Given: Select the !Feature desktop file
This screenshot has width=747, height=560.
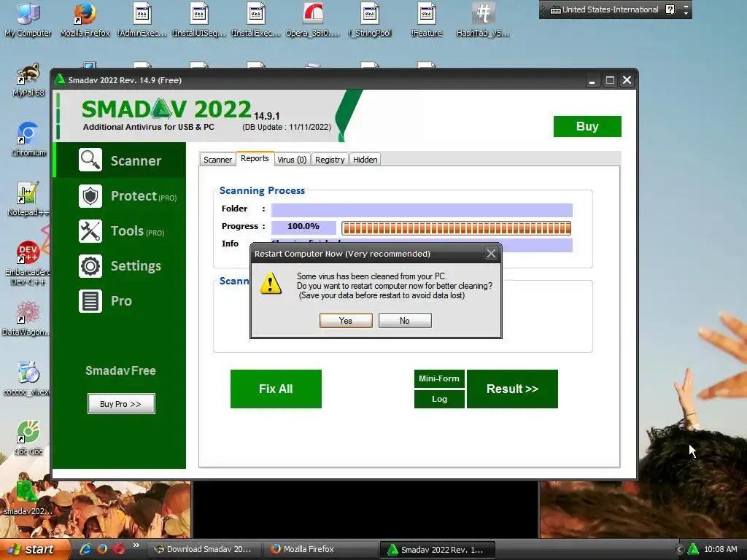Looking at the screenshot, I should (426, 20).
